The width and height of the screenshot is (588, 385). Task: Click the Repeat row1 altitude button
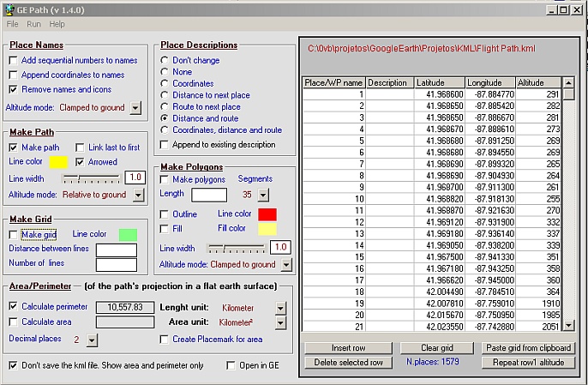tap(528, 363)
